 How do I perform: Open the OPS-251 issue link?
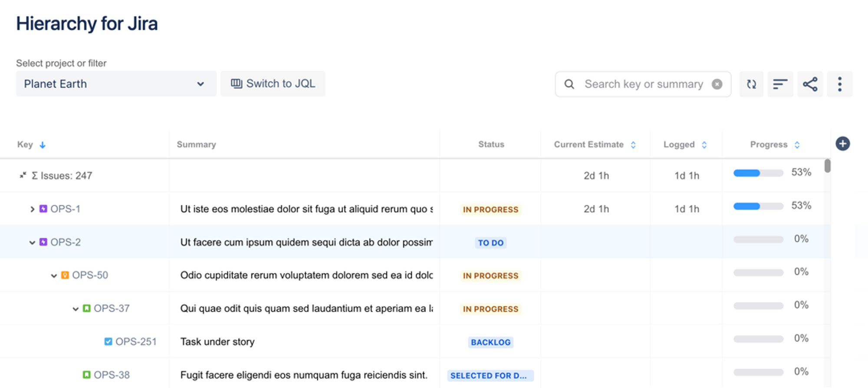[x=136, y=342]
